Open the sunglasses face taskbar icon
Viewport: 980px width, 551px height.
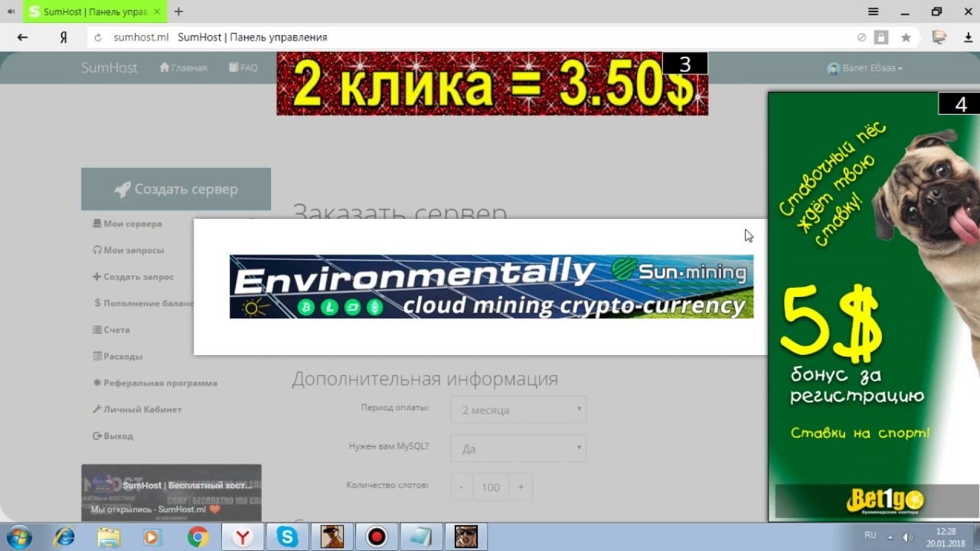coord(465,536)
